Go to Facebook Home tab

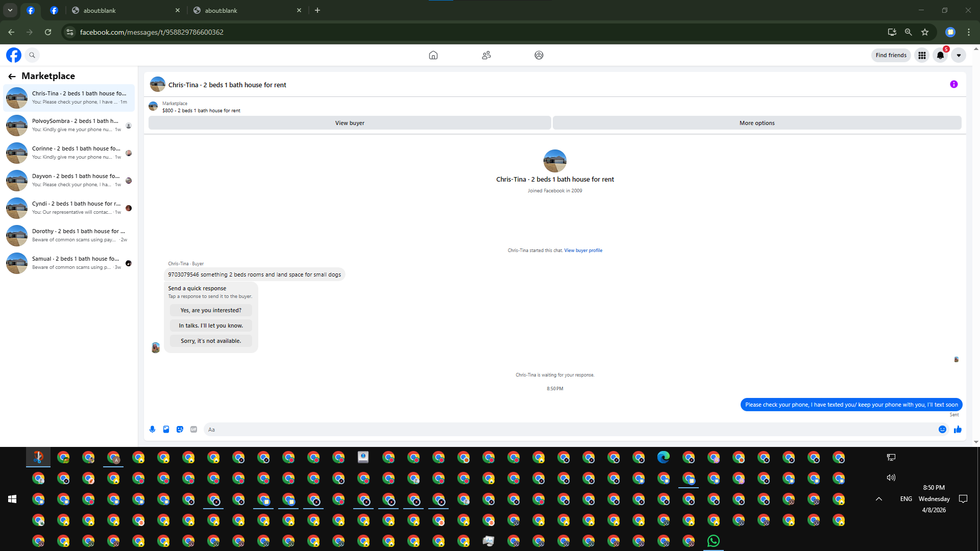pyautogui.click(x=433, y=55)
